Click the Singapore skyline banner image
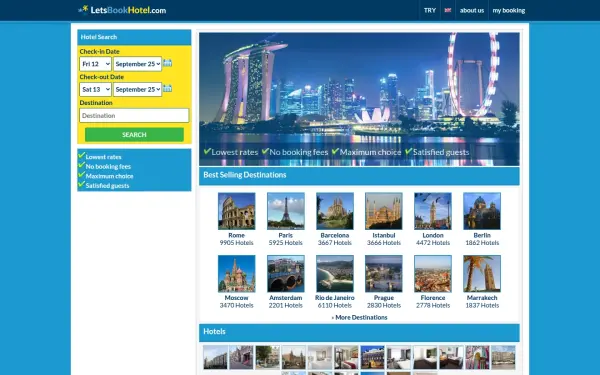This screenshot has width=600, height=375. pos(359,99)
